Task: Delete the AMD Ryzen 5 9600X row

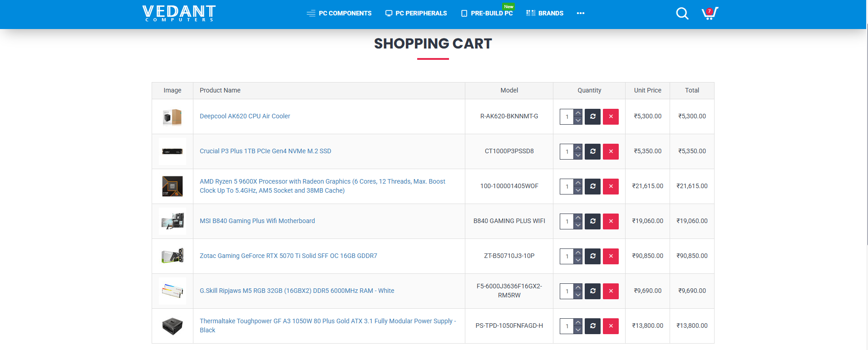Action: point(611,186)
